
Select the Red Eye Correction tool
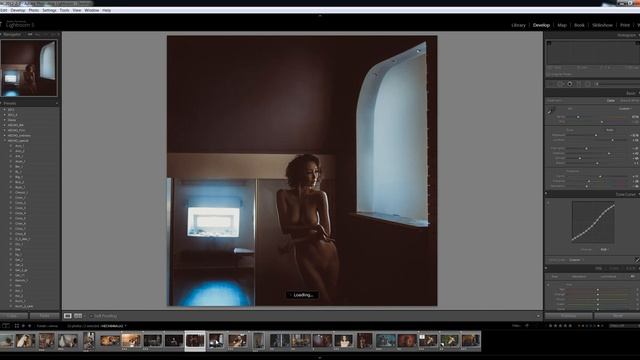pyautogui.click(x=570, y=84)
